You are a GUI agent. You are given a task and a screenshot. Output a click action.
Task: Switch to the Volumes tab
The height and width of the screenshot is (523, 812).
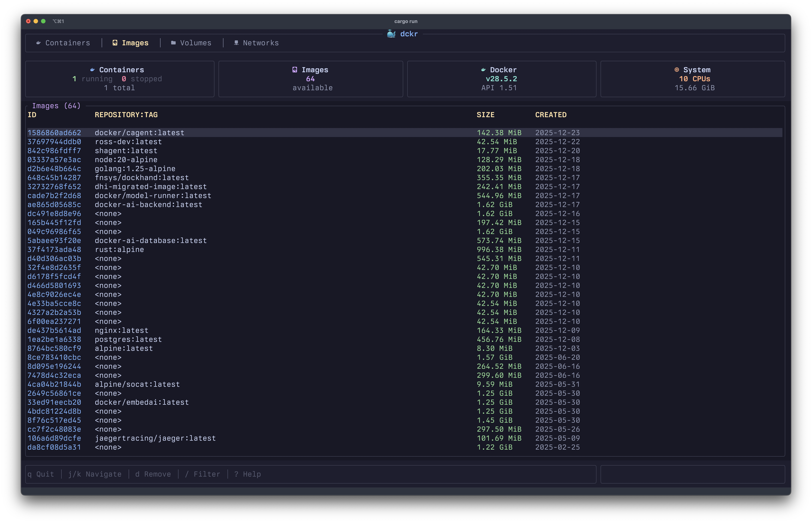click(195, 43)
